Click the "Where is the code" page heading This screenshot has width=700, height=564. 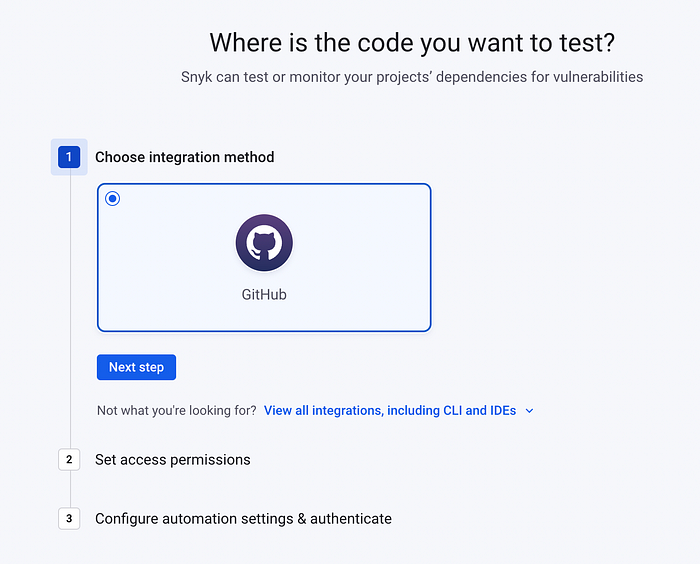point(412,43)
